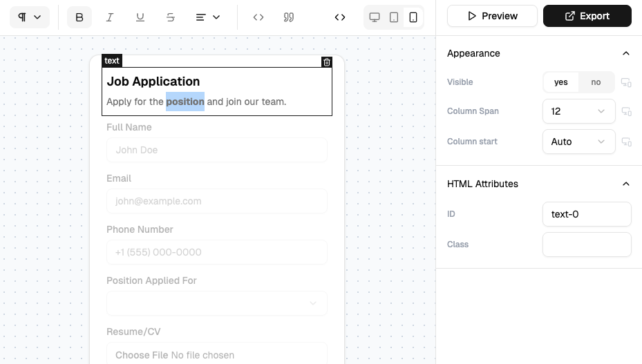Switch to tablet viewport
The image size is (642, 364).
coord(394,17)
